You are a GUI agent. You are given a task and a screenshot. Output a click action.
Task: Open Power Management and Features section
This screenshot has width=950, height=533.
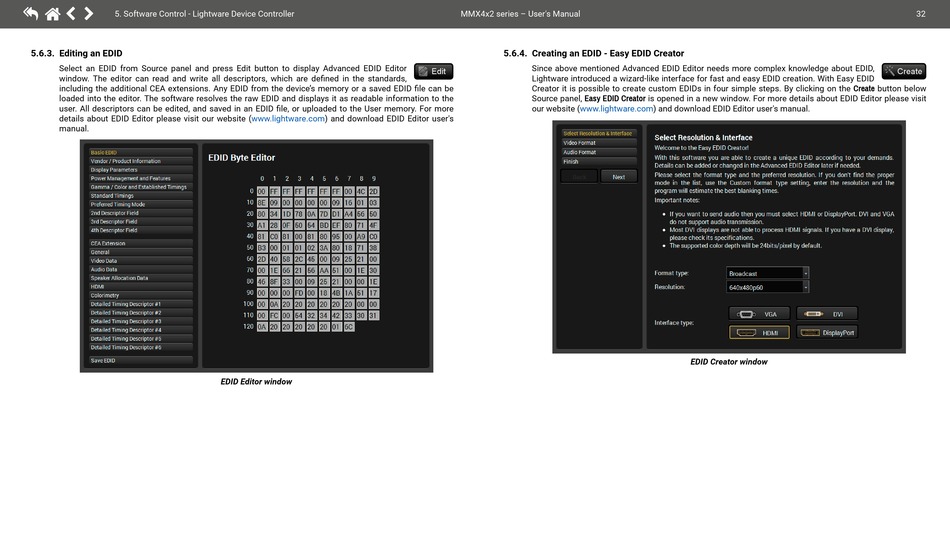coord(141,179)
